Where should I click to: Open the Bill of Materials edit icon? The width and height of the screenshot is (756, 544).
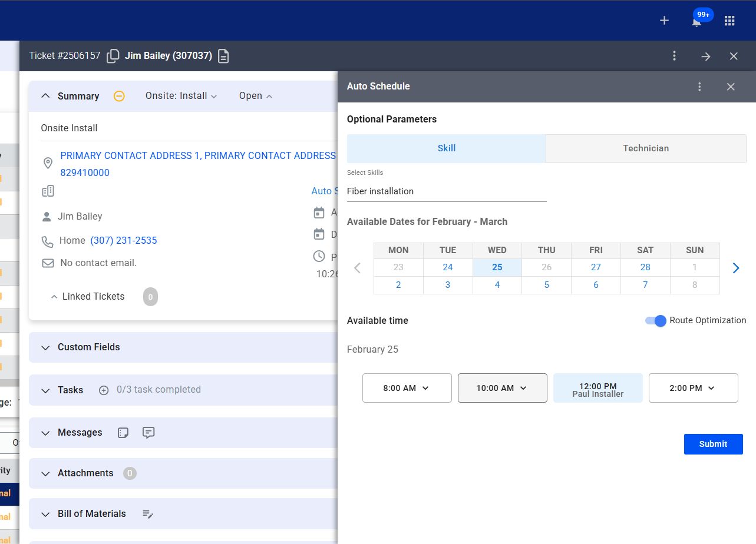coord(148,514)
